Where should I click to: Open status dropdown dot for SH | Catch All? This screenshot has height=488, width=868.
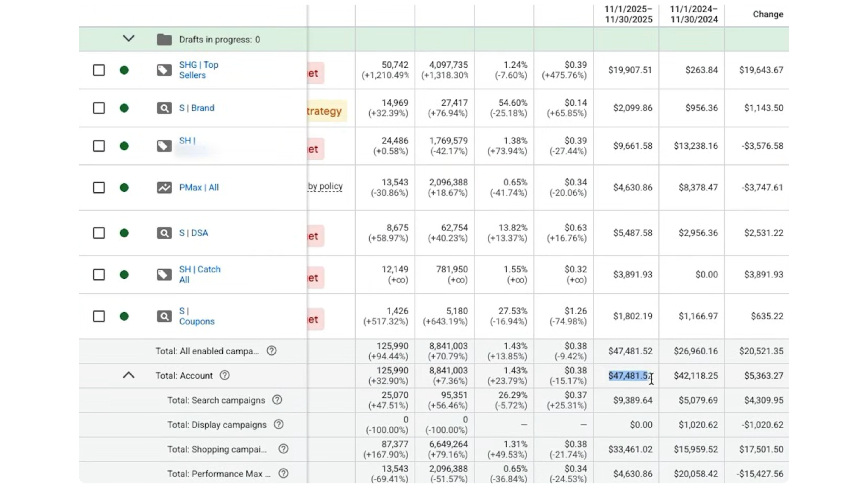point(124,275)
